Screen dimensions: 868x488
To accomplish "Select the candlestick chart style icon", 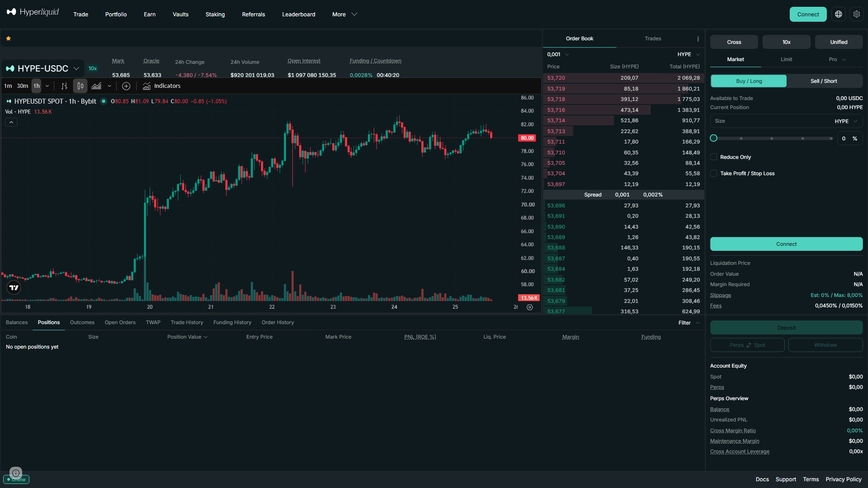I will 80,86.
